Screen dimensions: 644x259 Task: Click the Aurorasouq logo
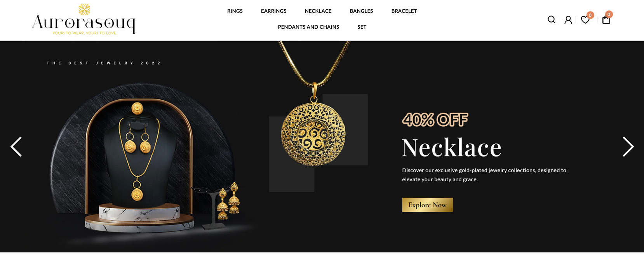[84, 19]
